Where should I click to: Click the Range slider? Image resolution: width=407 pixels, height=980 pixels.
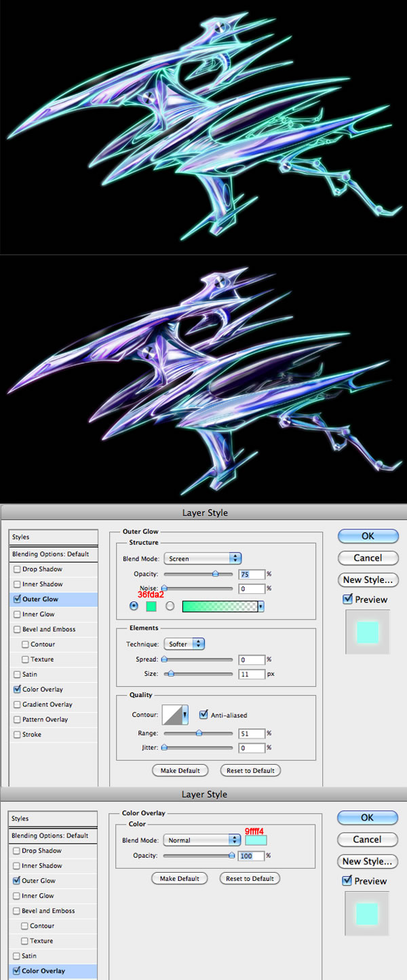click(197, 733)
